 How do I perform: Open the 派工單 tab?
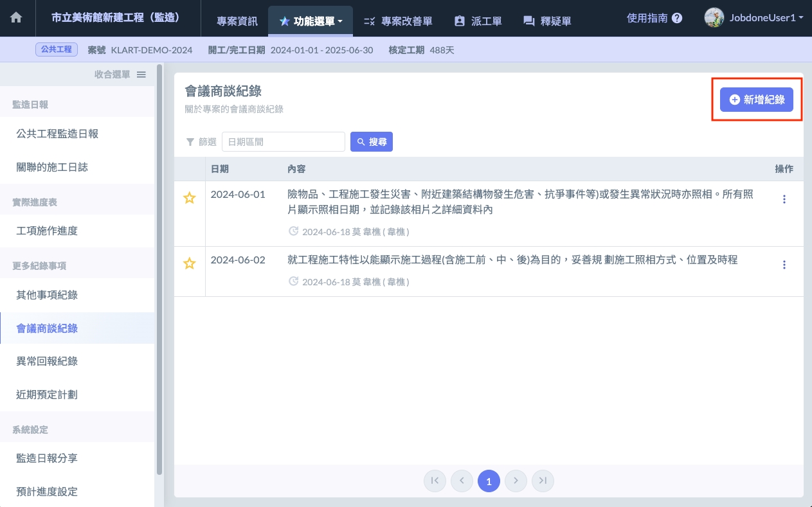(x=478, y=21)
